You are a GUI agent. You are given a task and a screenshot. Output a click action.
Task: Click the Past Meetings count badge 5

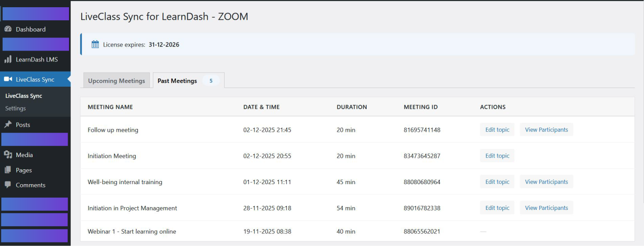click(211, 81)
